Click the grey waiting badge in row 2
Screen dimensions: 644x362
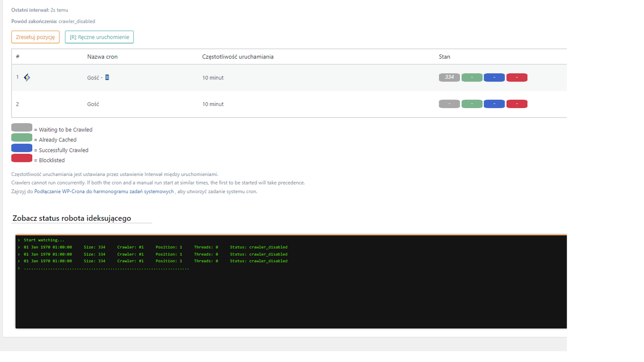click(449, 104)
